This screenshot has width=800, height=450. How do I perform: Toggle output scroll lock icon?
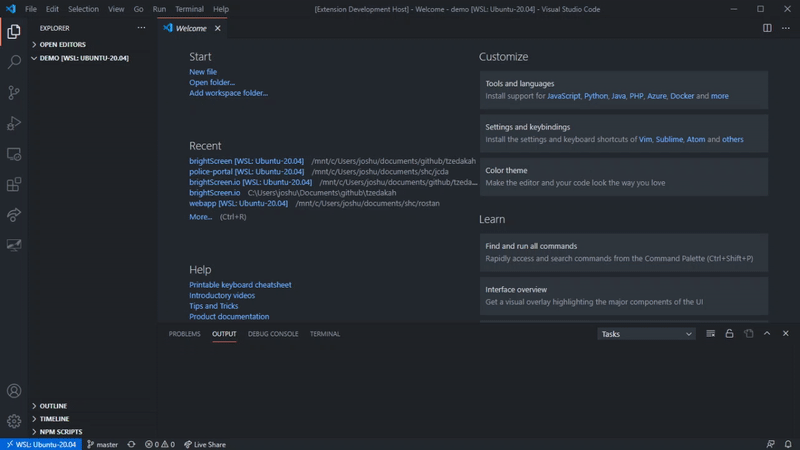coord(729,334)
